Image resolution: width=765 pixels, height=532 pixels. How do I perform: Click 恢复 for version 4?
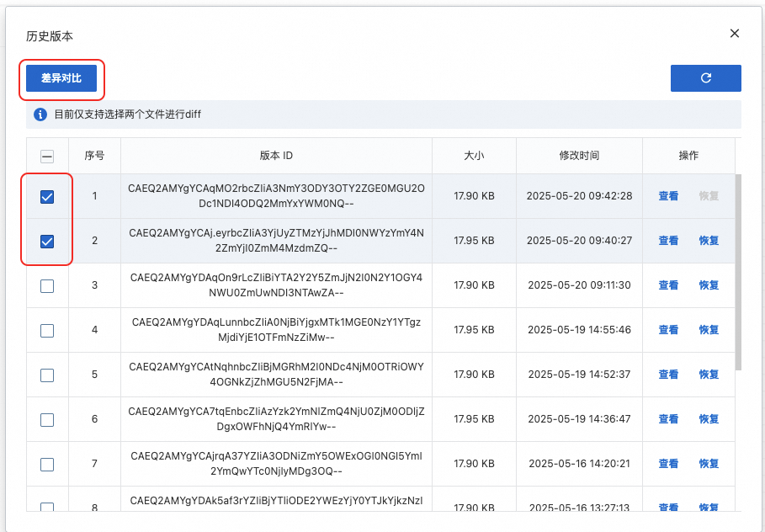point(709,330)
